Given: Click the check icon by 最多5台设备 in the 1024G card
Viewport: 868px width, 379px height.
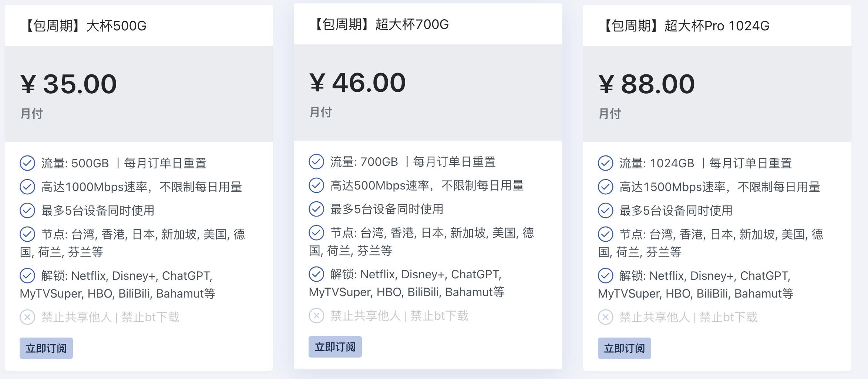Looking at the screenshot, I should (606, 211).
